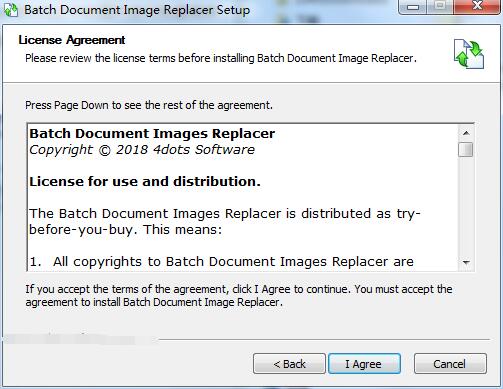Click the installer icon in the title bar
This screenshot has width=503, height=389.
click(10, 10)
